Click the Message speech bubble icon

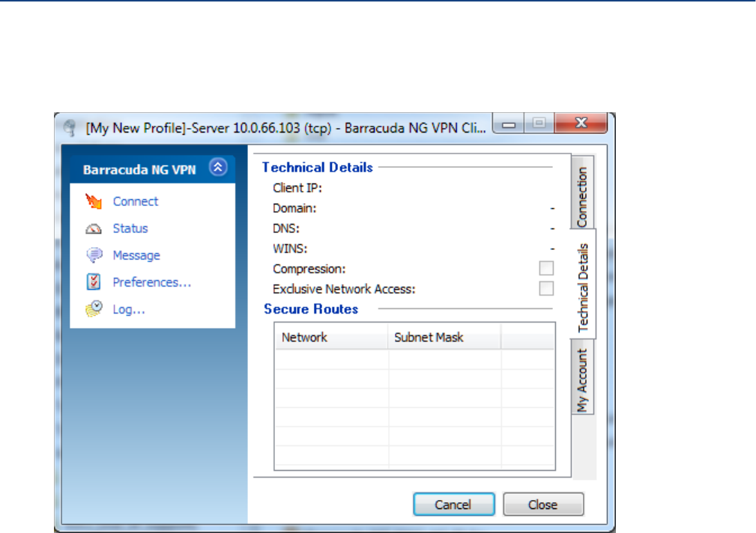(94, 255)
